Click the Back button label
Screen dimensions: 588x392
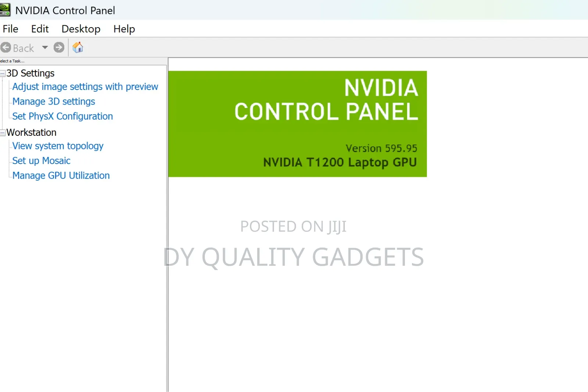coord(24,48)
